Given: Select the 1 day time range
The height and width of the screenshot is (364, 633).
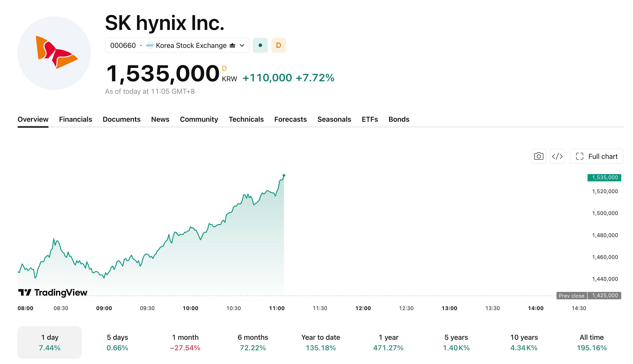Looking at the screenshot, I should click(50, 342).
